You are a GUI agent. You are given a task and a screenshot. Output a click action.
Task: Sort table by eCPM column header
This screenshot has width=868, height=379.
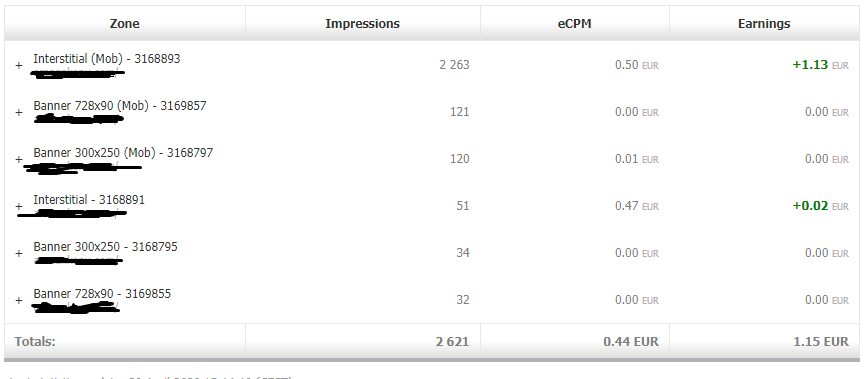pyautogui.click(x=575, y=23)
